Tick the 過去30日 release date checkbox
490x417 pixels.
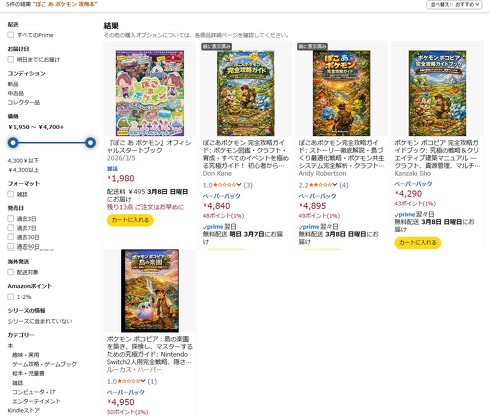(x=11, y=237)
